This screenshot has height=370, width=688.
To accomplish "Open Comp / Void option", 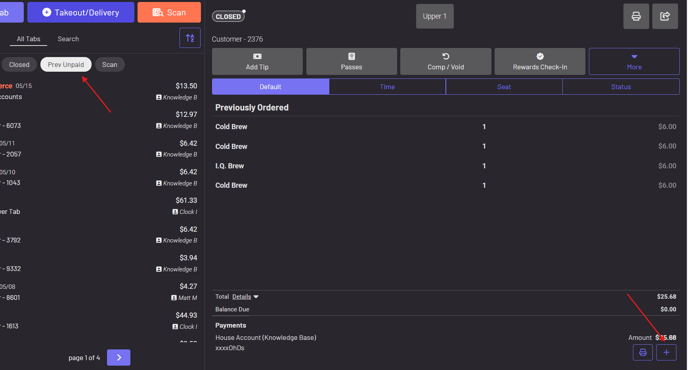I will tap(445, 61).
